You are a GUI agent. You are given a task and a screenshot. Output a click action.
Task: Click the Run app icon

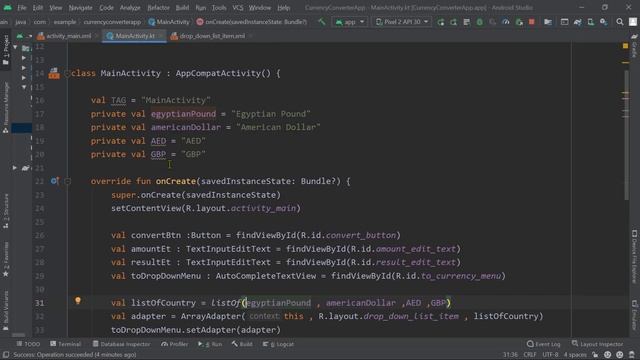440,22
